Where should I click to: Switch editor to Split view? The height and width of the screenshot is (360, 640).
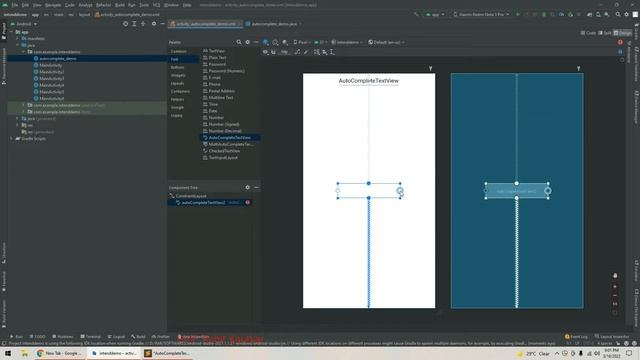pyautogui.click(x=604, y=33)
